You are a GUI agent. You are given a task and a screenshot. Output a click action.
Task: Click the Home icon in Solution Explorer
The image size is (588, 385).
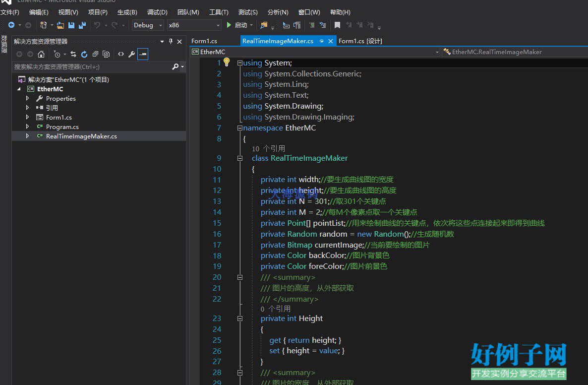[x=42, y=54]
